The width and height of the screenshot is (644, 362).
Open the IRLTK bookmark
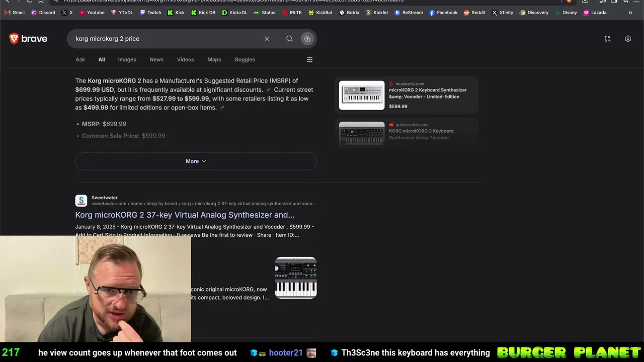(292, 13)
